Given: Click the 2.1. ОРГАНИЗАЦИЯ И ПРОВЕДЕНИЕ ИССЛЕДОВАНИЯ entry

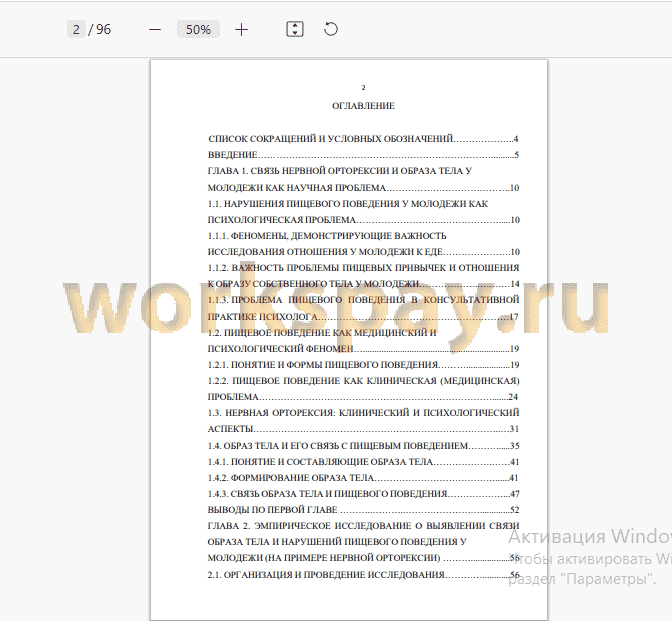Looking at the screenshot, I should (363, 575).
